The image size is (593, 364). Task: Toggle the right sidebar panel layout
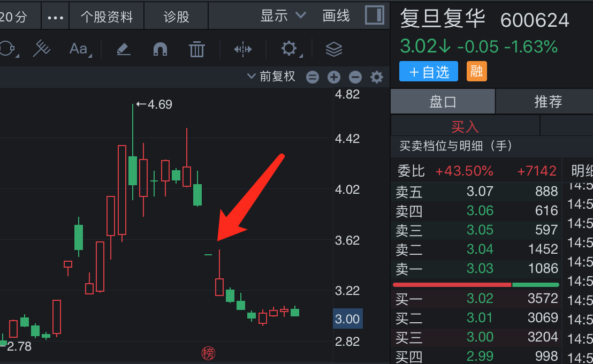click(374, 15)
